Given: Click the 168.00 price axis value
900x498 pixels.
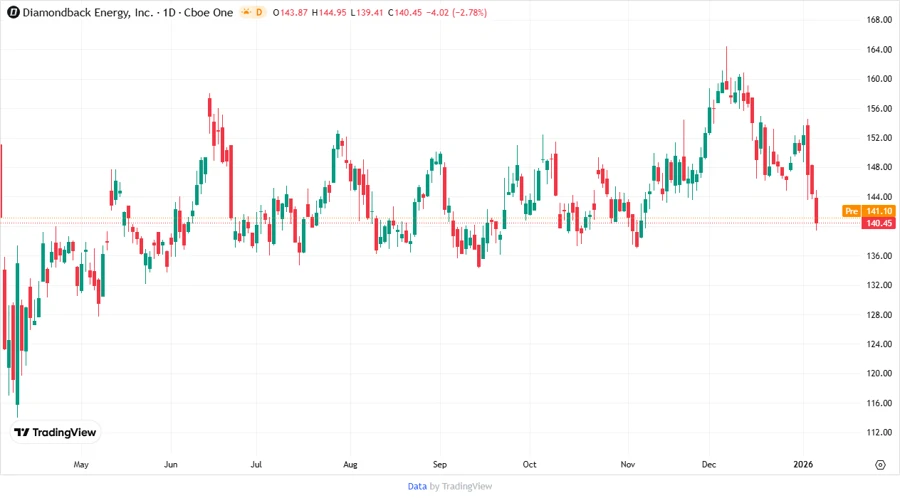Looking at the screenshot, I should pyautogui.click(x=879, y=20).
